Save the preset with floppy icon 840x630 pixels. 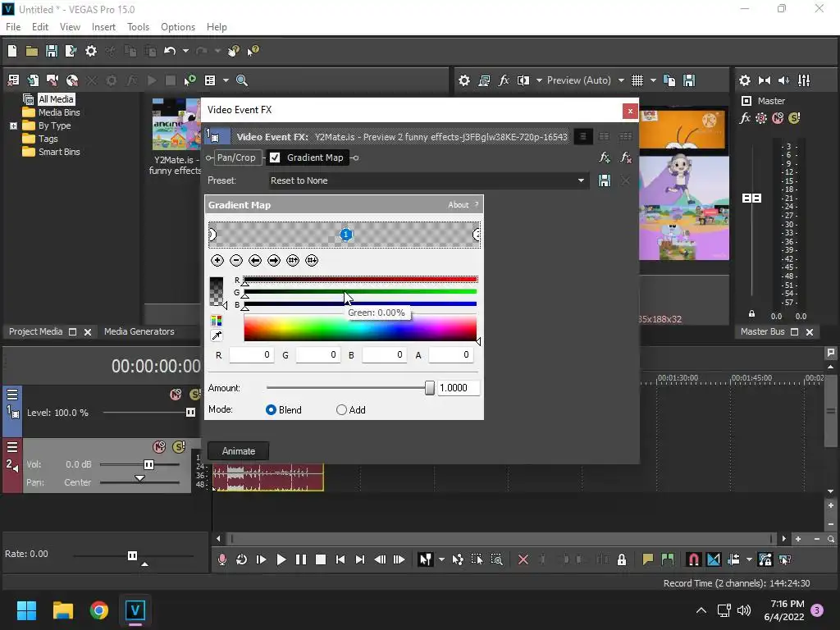[x=605, y=180]
